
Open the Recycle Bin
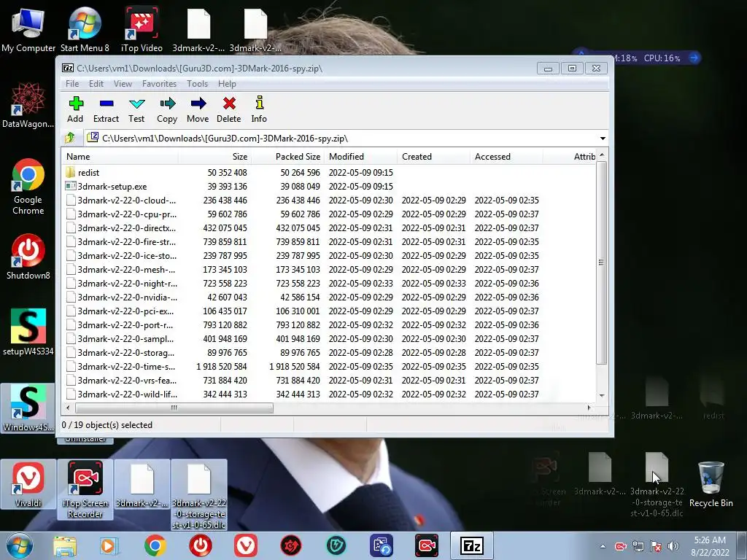[x=711, y=484]
